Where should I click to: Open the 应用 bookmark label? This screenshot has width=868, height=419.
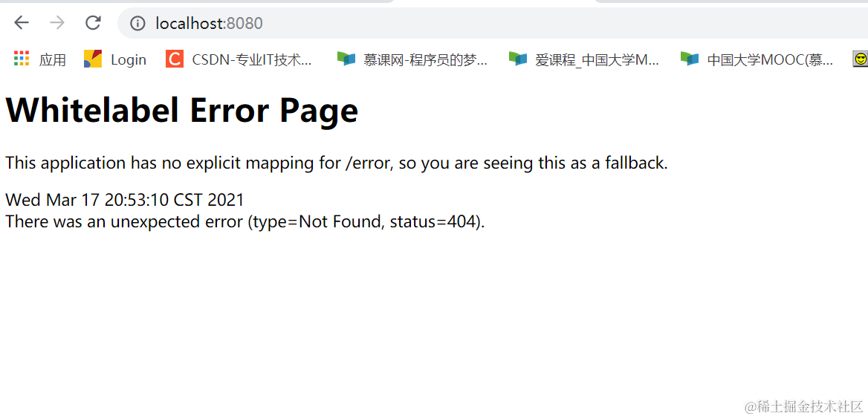click(x=53, y=59)
